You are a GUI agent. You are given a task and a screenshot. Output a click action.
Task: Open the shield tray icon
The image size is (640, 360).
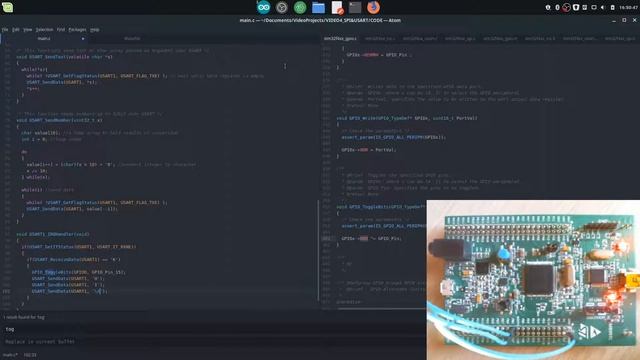point(576,7)
